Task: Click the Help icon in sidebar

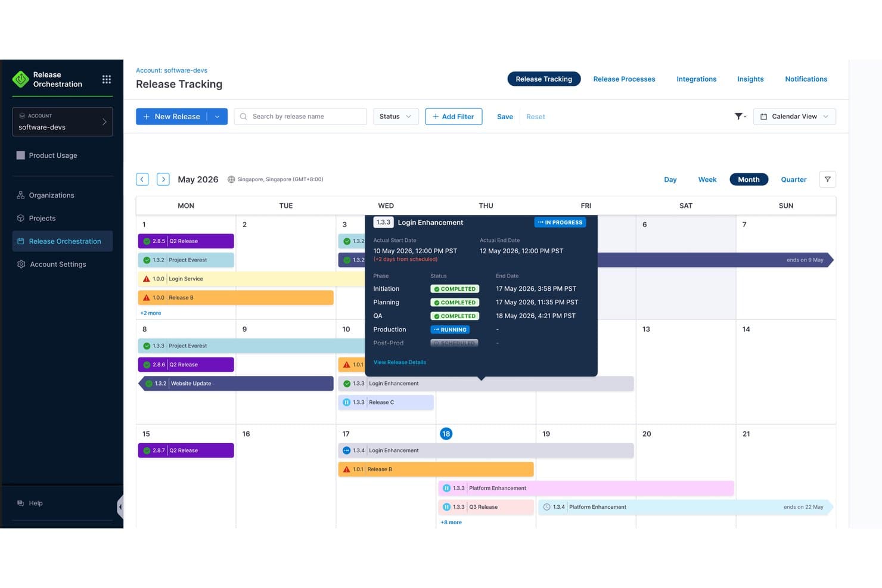Action: [21, 503]
